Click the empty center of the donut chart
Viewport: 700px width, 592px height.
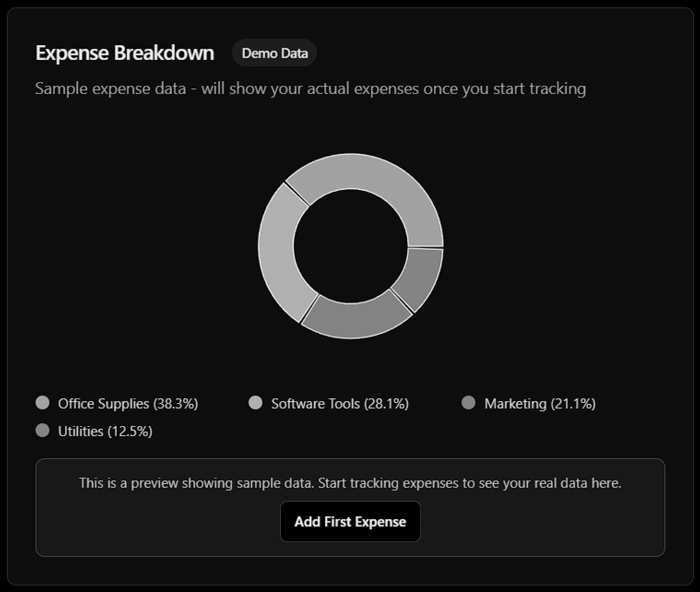click(x=351, y=246)
